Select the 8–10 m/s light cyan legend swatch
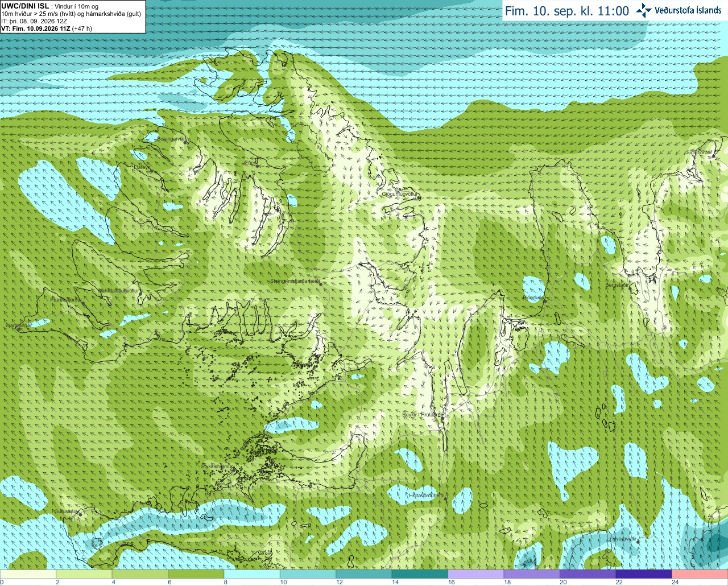 (252, 573)
